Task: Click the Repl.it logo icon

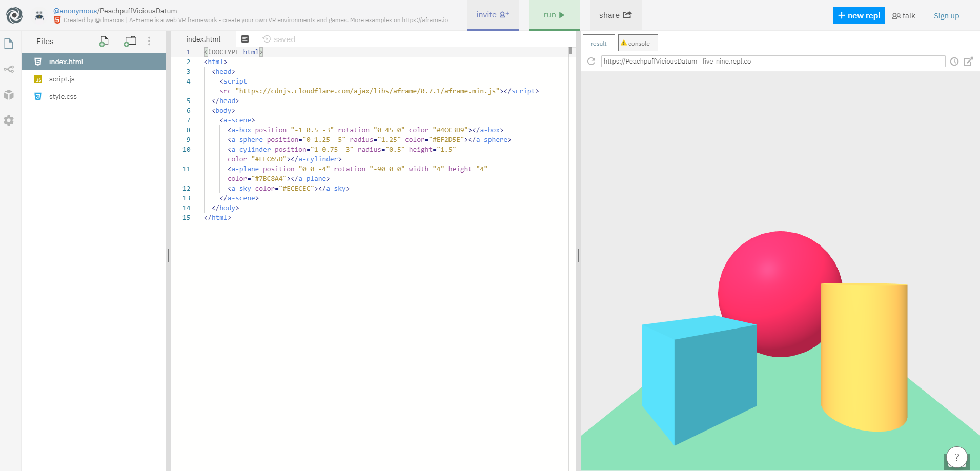Action: point(14,15)
